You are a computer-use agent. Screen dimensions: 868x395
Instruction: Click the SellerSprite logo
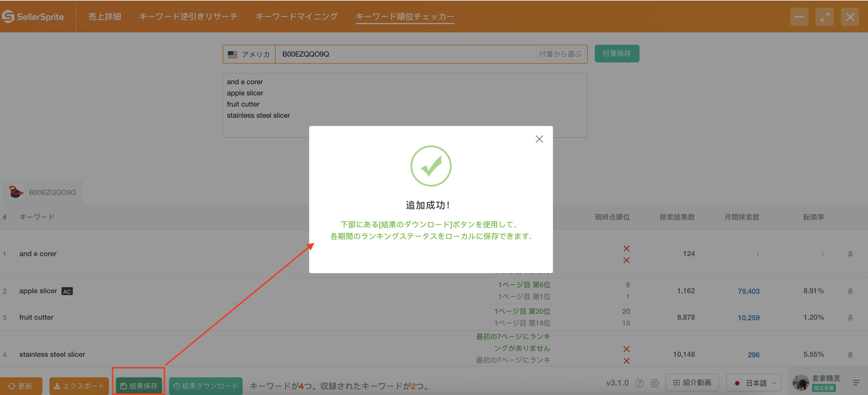[x=33, y=16]
